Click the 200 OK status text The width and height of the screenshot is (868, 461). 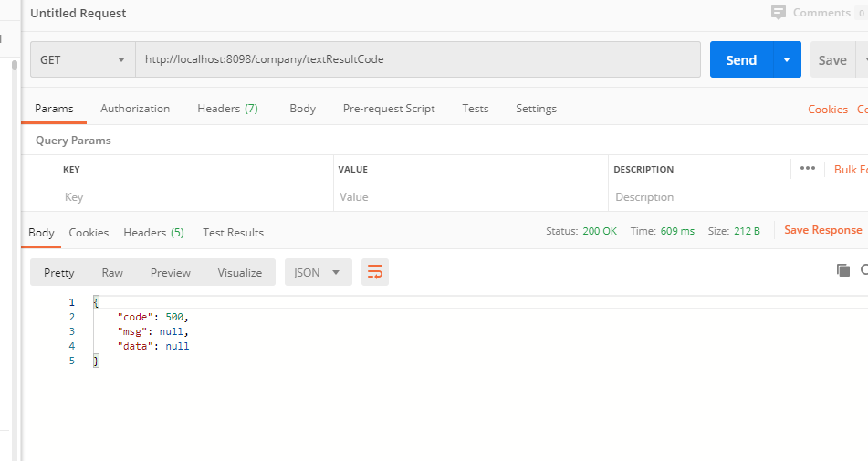(600, 231)
